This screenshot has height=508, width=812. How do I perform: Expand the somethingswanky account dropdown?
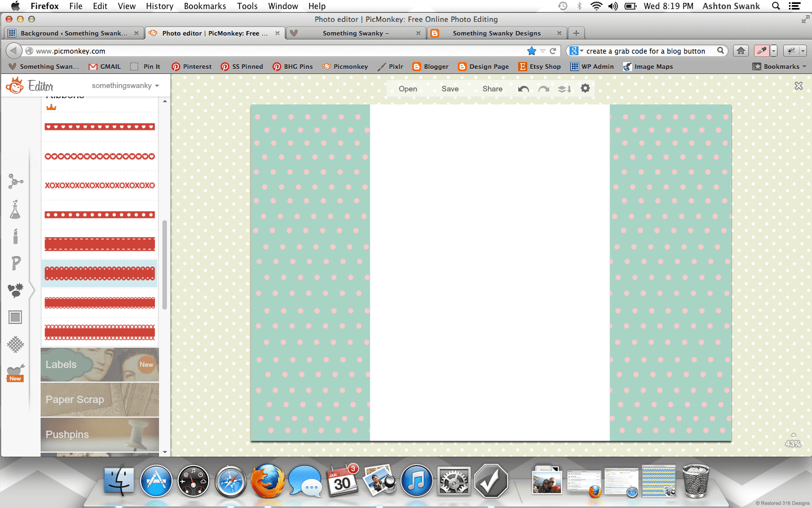tap(125, 86)
